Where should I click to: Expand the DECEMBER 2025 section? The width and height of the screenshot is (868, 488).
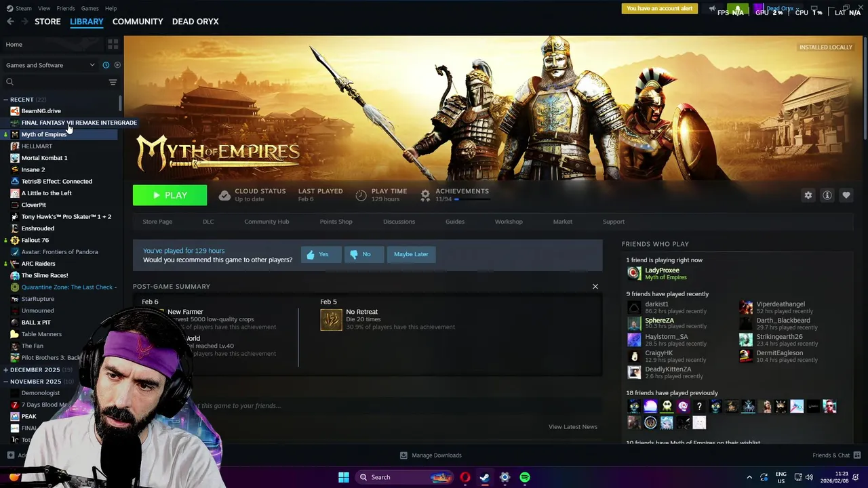(x=5, y=370)
